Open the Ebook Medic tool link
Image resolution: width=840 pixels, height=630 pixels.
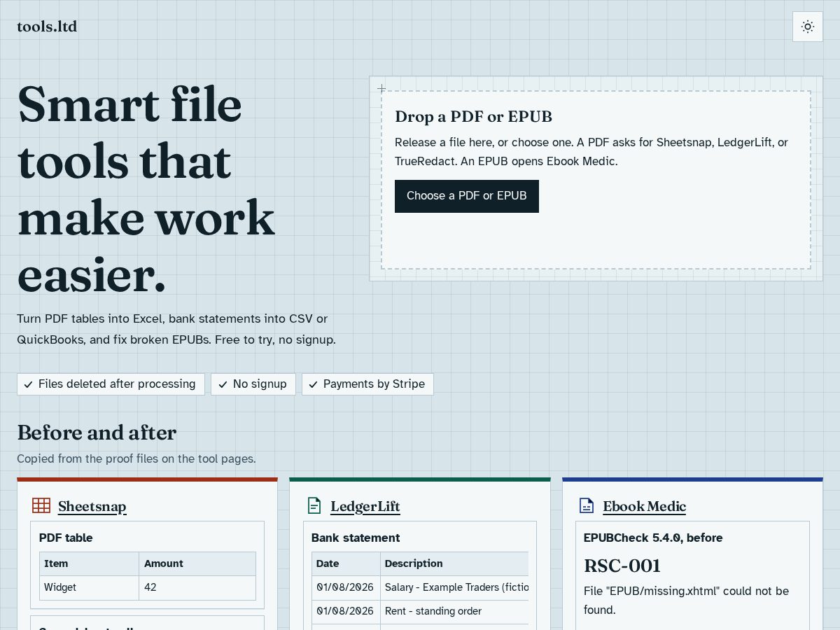coord(645,506)
